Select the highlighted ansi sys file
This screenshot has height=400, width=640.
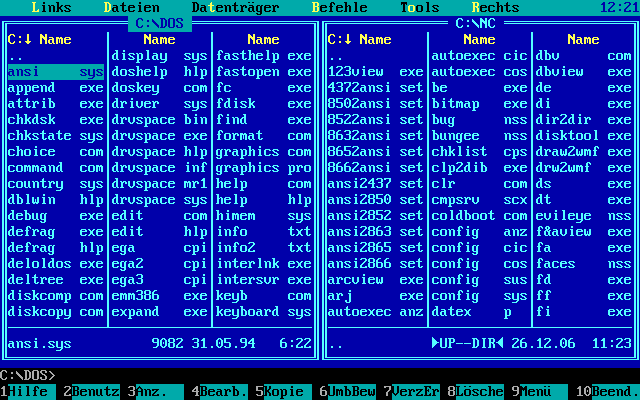(x=56, y=72)
